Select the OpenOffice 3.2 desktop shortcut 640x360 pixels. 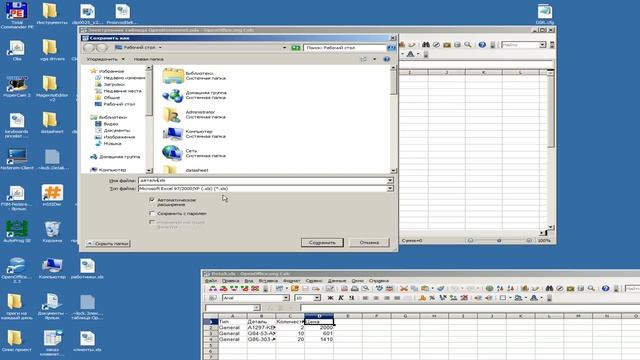[x=17, y=269]
